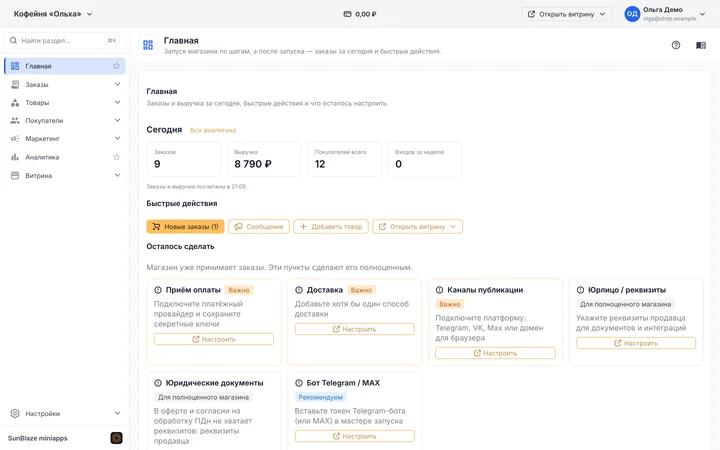Open the Вся аналитика link
This screenshot has height=450, width=720.
point(213,130)
